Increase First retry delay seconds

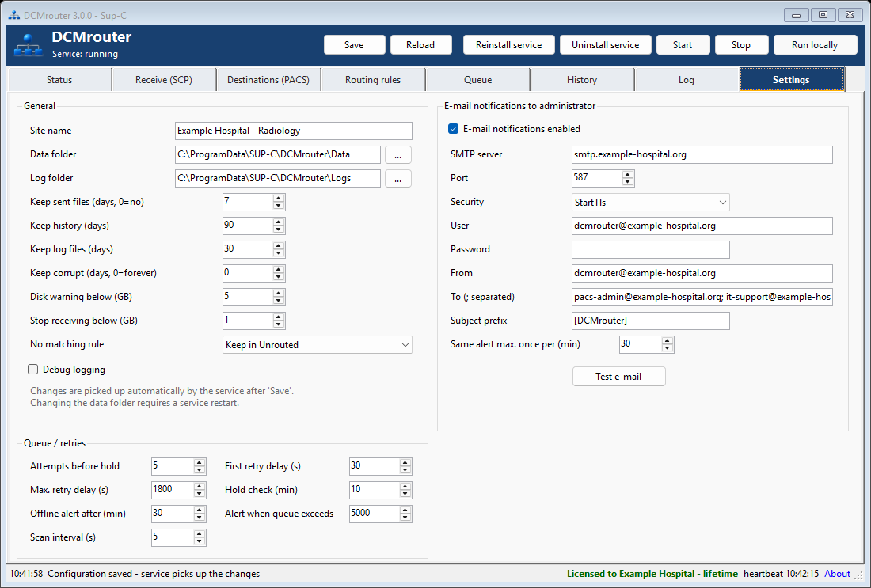(405, 463)
